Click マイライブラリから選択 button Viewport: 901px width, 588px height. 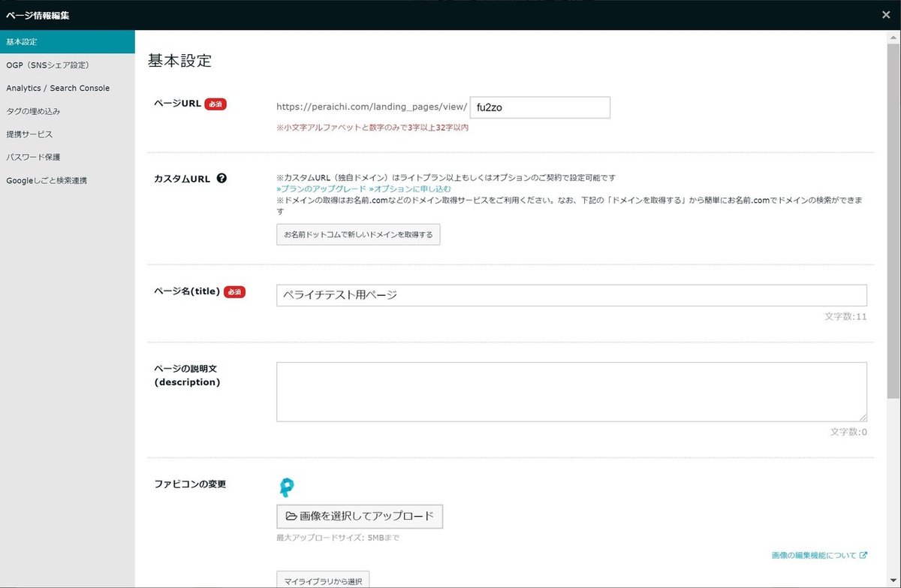[323, 580]
